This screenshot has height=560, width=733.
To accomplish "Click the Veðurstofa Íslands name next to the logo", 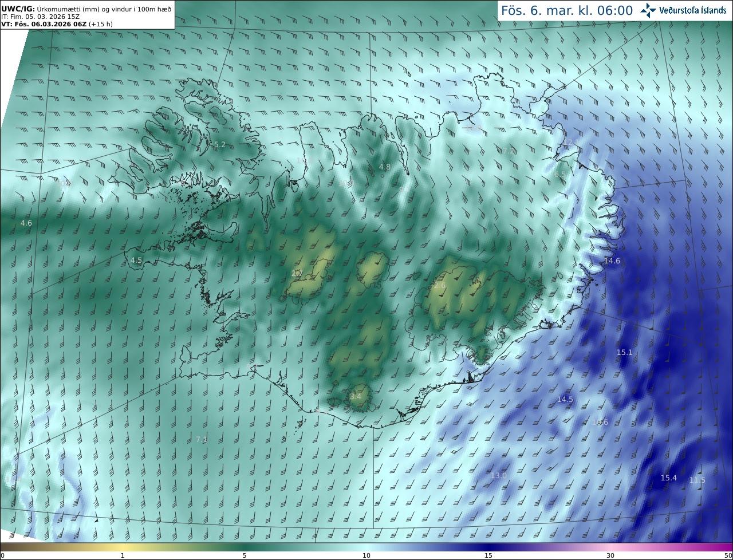I will (693, 10).
